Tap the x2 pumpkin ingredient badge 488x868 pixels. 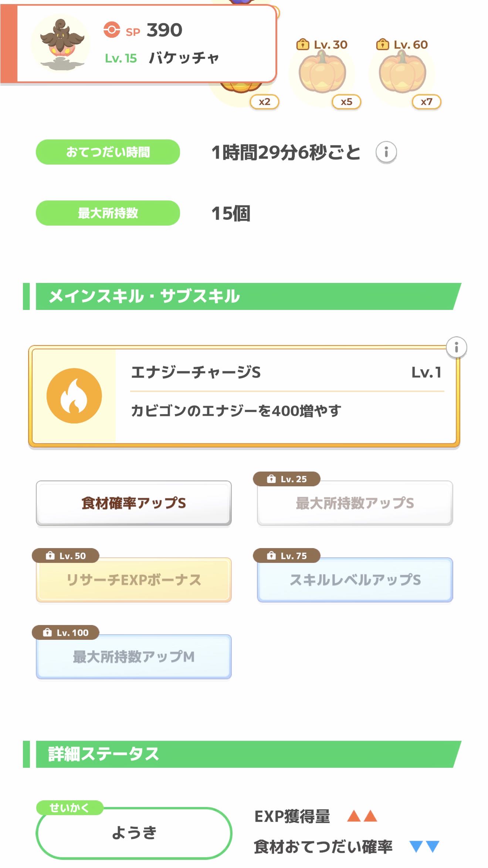click(264, 102)
